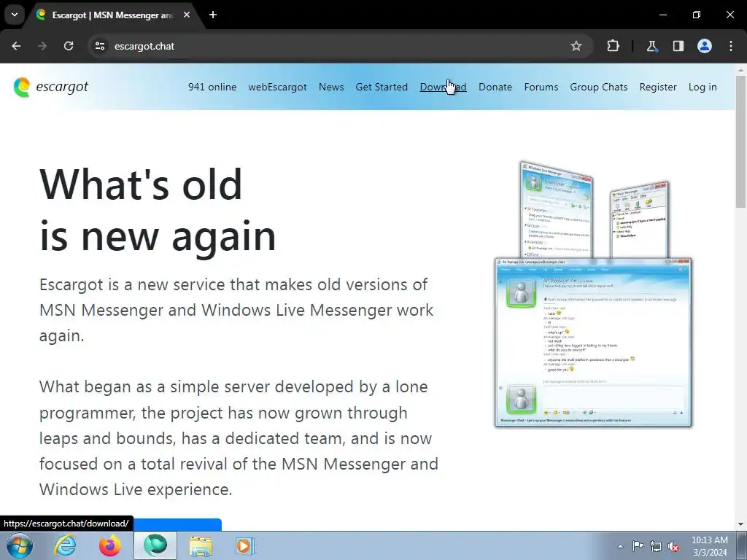Open site information icon beside the URL
This screenshot has height=560, width=747.
[x=100, y=46]
